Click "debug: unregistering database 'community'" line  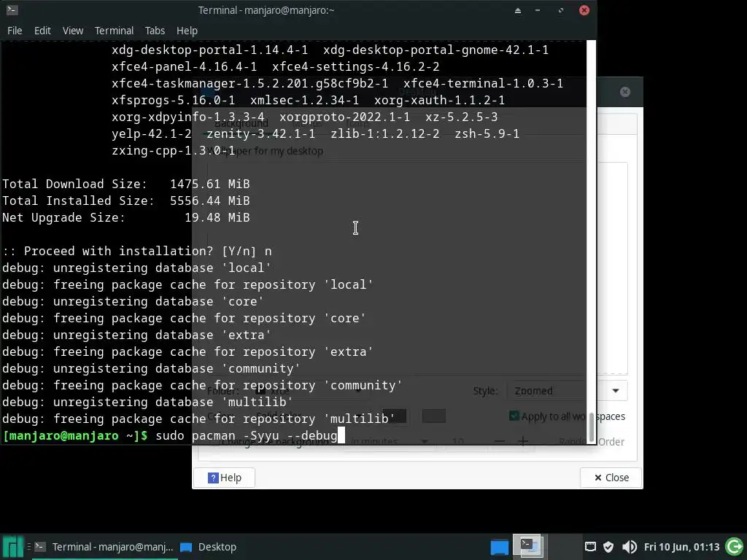coord(152,368)
